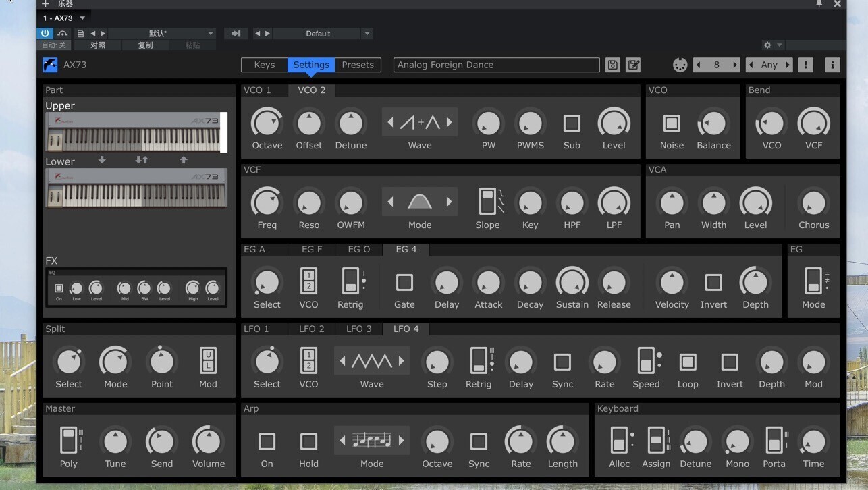868x490 pixels.
Task: Switch to the Keys tab
Action: 265,65
